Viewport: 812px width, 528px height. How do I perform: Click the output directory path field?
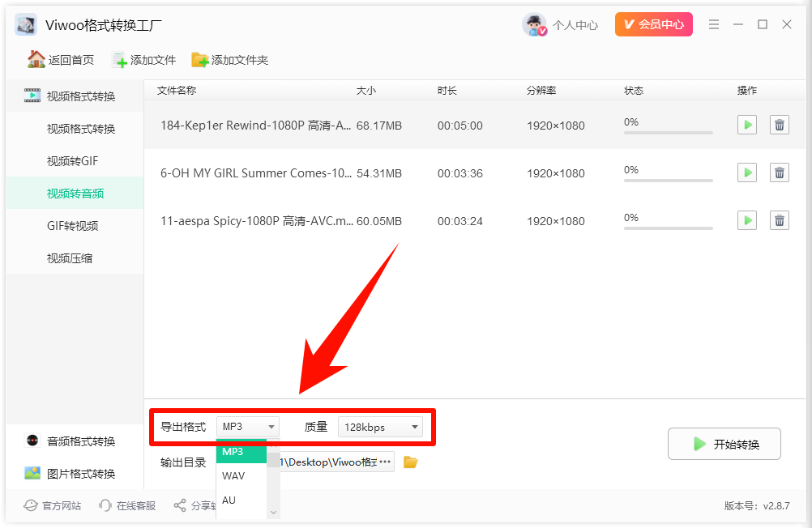336,462
